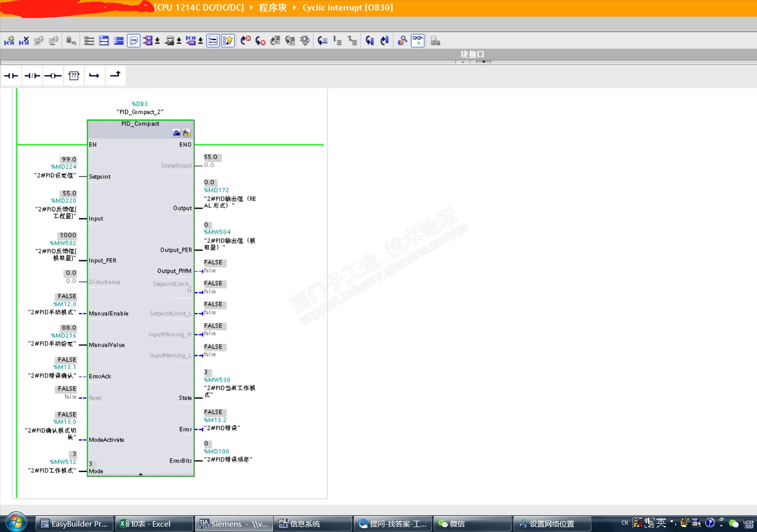Click the Insert network toolbar icon
This screenshot has height=532, width=757.
tap(9, 41)
